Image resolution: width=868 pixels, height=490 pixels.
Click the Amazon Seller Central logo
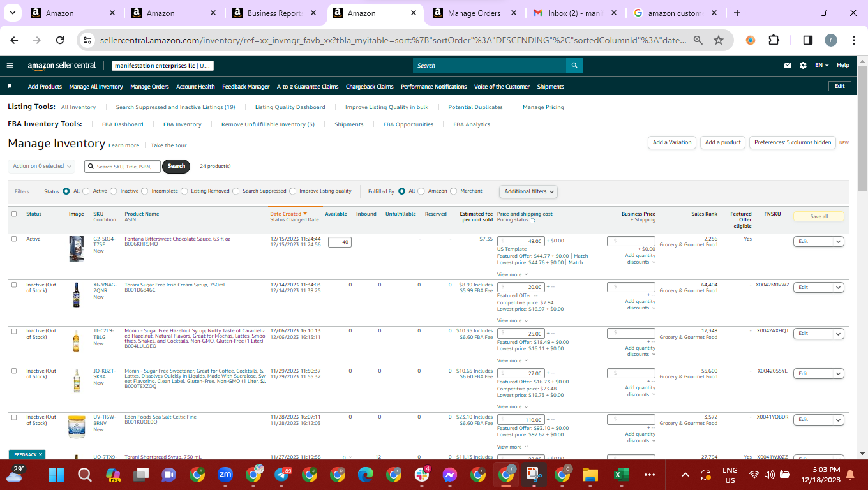point(62,65)
